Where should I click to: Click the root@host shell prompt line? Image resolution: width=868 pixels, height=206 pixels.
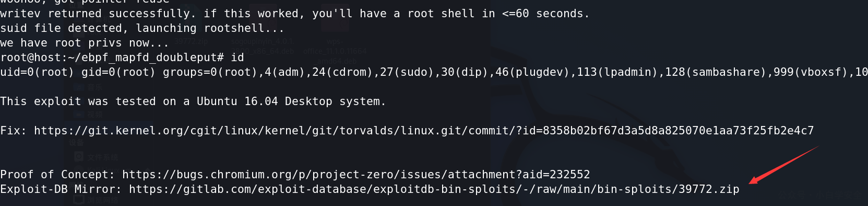pos(122,58)
